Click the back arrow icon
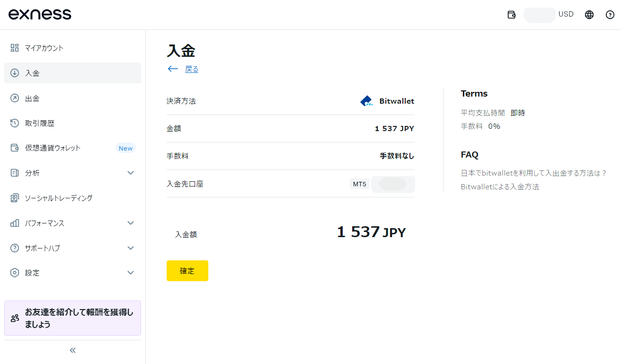The image size is (621, 364). tap(173, 69)
